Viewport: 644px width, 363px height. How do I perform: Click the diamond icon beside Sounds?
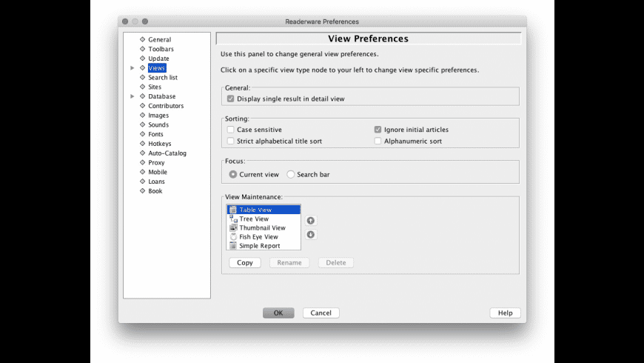click(x=143, y=124)
